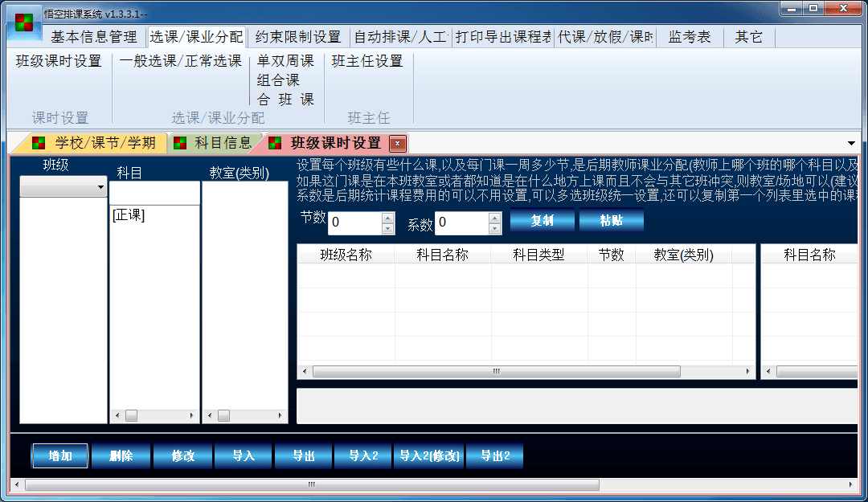This screenshot has height=502, width=868.
Task: Click the 复制 button
Action: pyautogui.click(x=542, y=221)
